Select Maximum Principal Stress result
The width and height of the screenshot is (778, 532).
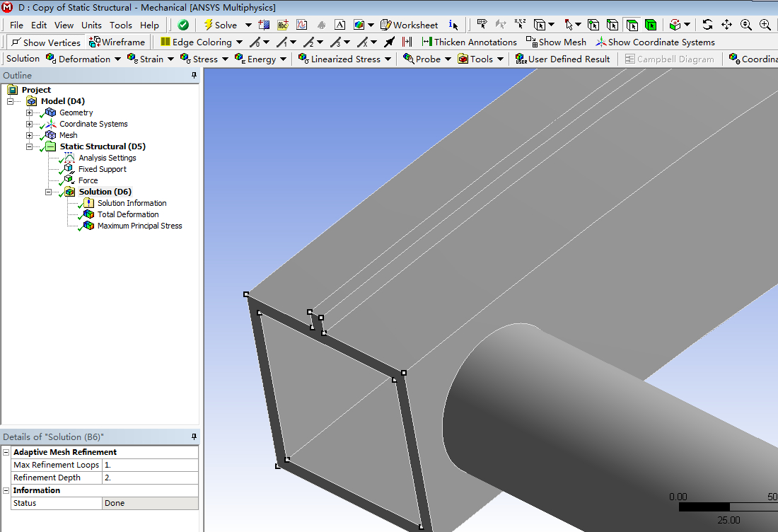click(x=140, y=226)
